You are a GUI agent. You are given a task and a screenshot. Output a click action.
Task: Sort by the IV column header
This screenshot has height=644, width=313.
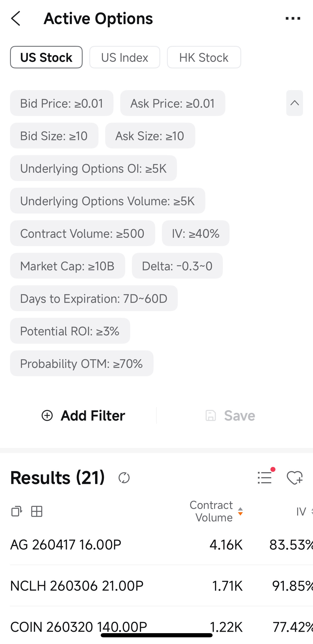tap(302, 511)
